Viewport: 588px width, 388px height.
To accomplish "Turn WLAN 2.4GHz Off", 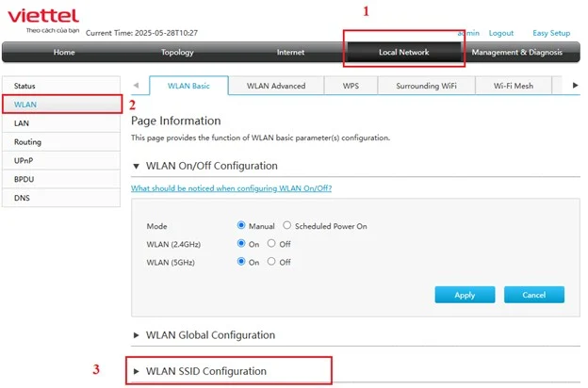I will (x=271, y=243).
